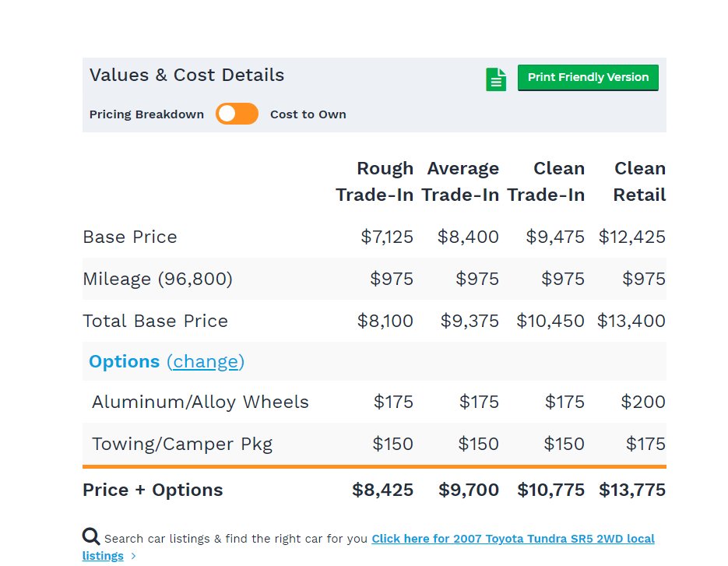Click the green document sheet icon
This screenshot has height=566, width=728.
pos(496,79)
